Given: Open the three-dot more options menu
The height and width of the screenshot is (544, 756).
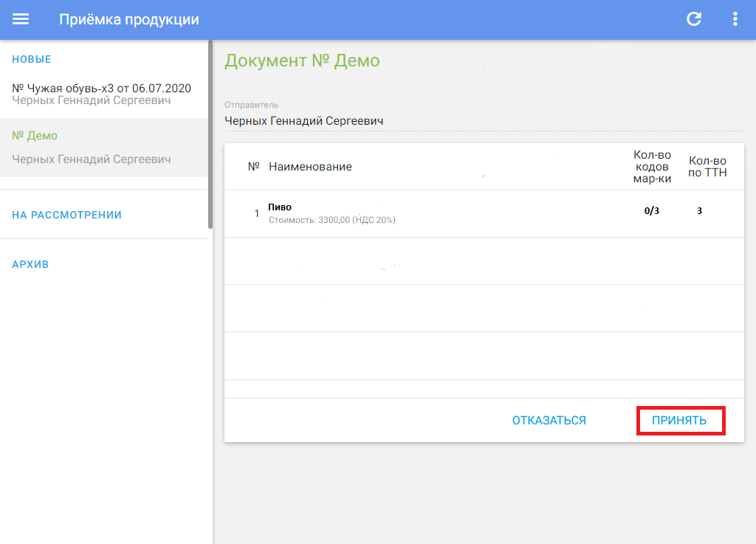Looking at the screenshot, I should click(x=735, y=20).
